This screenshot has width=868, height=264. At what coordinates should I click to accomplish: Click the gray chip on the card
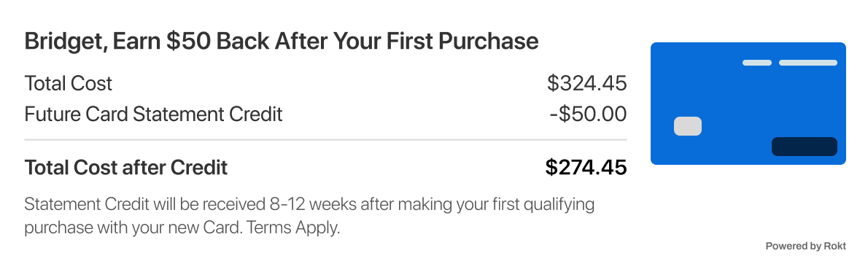coord(688,126)
